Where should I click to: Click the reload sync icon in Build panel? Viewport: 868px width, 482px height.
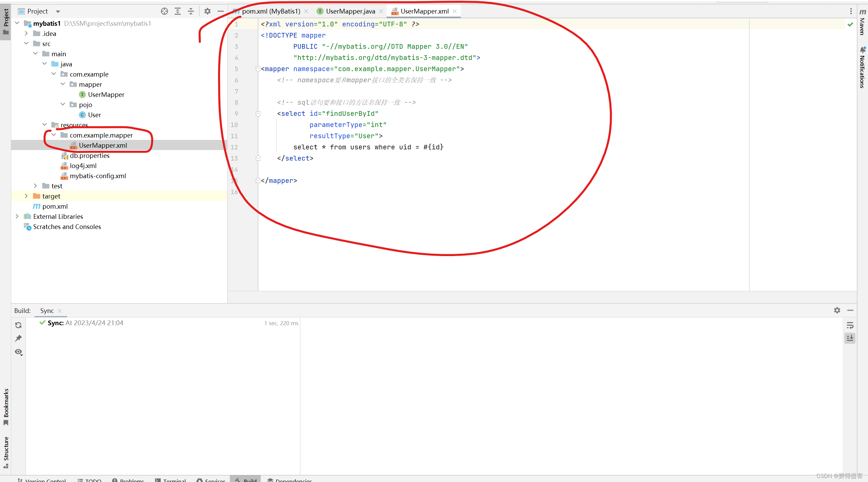(x=18, y=325)
